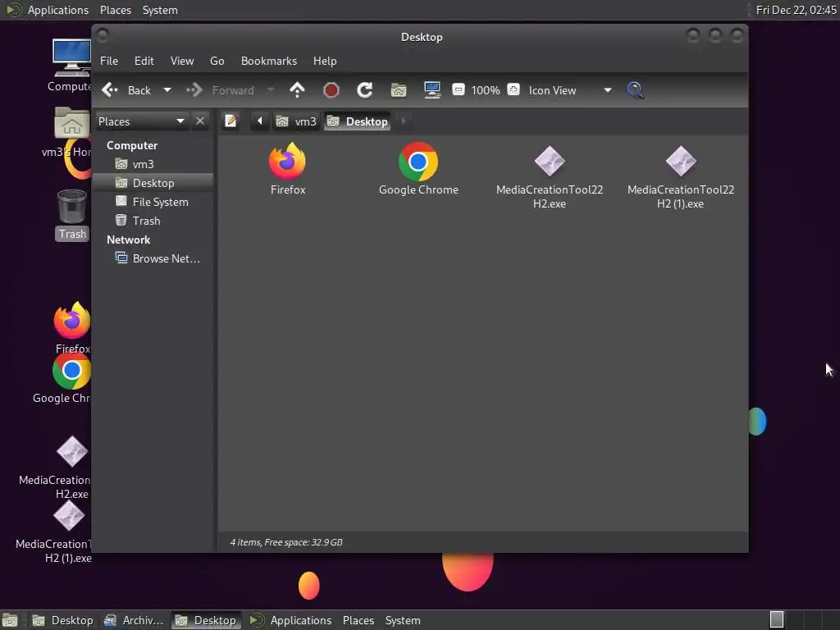Click the magnifier Search icon
Image resolution: width=840 pixels, height=630 pixels.
[635, 90]
